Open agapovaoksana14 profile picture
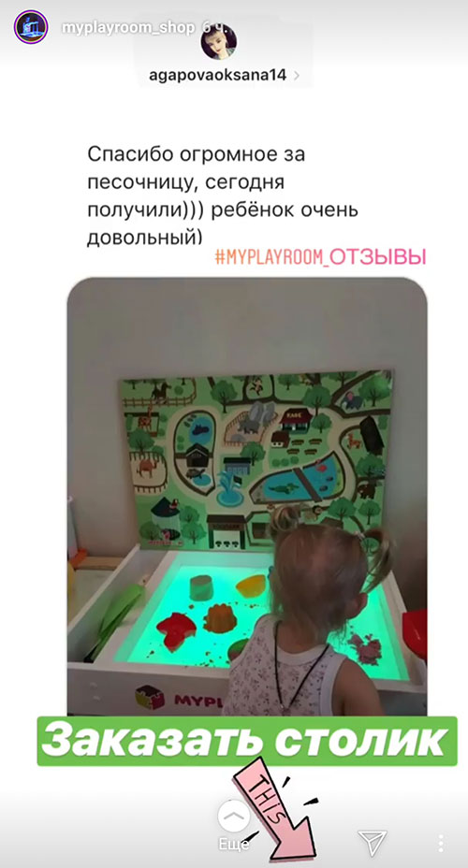Viewport: 468px width, 868px height. tap(218, 42)
